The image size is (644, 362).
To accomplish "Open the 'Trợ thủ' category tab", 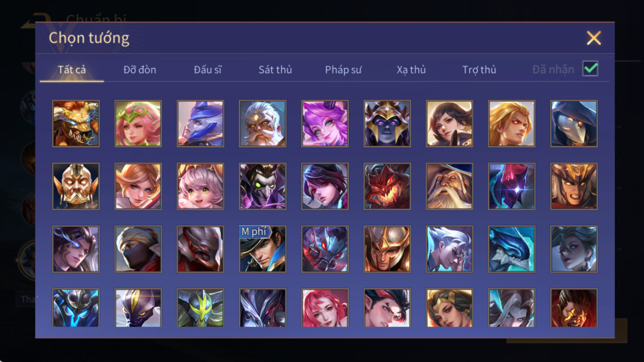I will [479, 70].
